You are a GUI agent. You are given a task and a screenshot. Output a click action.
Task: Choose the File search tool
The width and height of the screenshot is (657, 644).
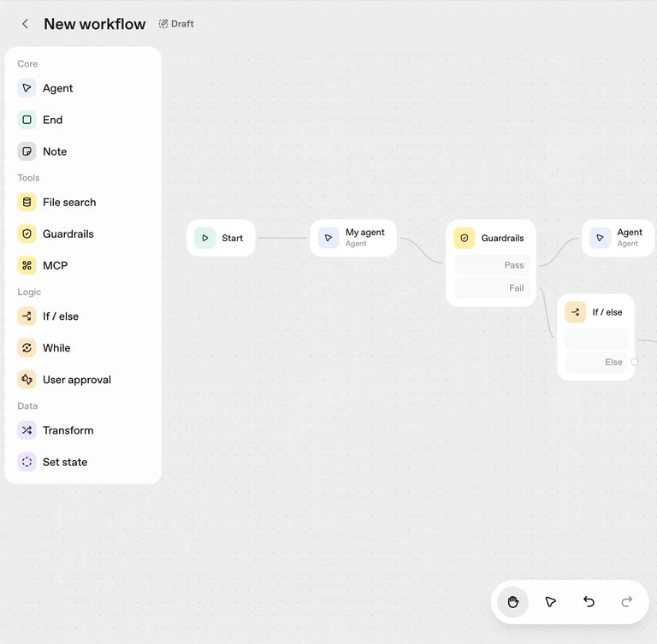(83, 203)
